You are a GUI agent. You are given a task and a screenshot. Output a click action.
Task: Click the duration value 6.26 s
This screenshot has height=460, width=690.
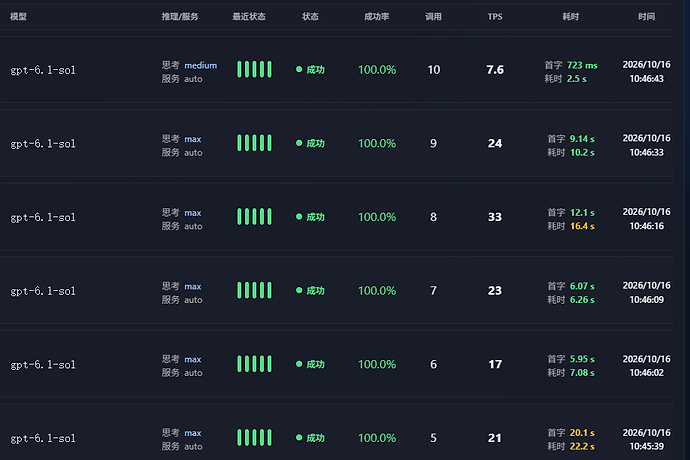(x=582, y=300)
